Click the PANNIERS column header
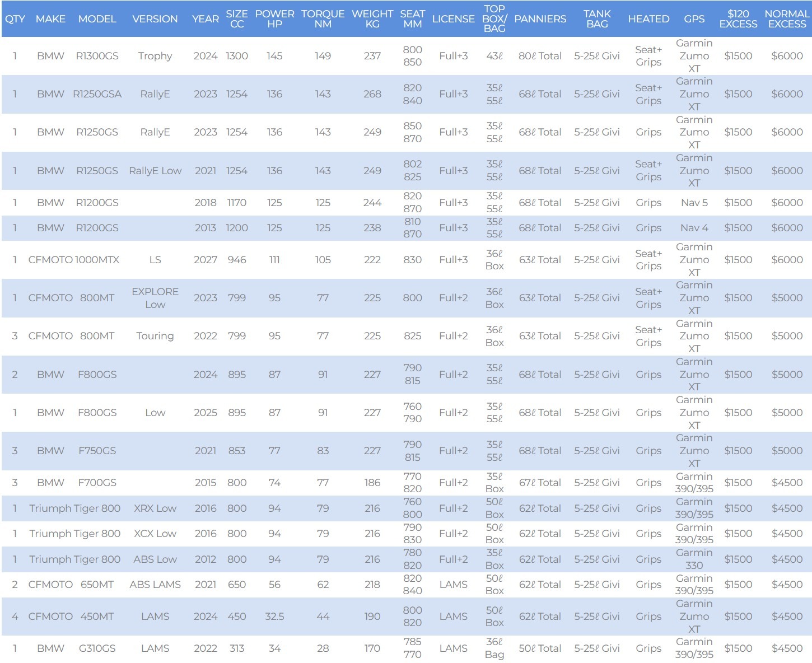812x663 pixels. [x=540, y=19]
